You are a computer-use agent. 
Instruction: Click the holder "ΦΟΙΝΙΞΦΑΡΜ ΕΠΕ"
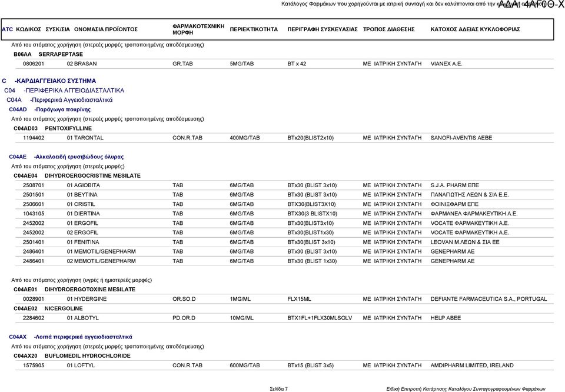tap(454, 204)
